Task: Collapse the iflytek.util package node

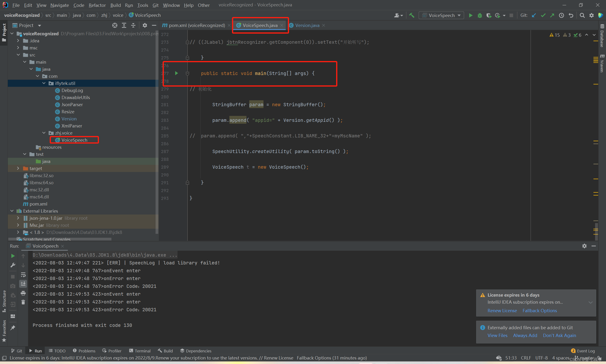Action: point(44,83)
